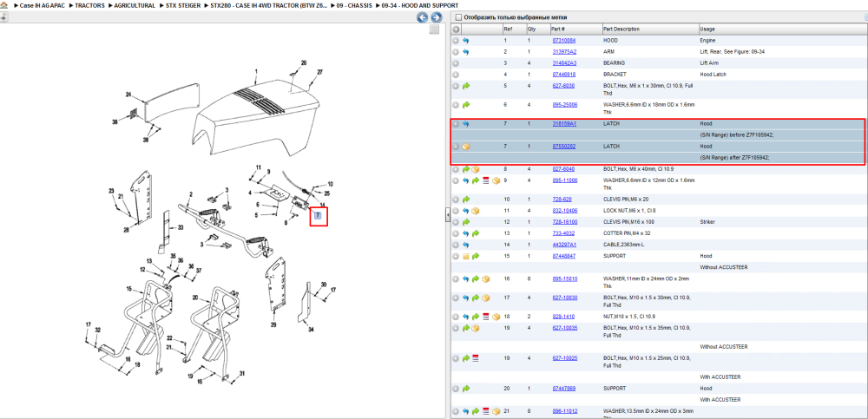Toggle selection circle for BRACKET row

point(456,74)
